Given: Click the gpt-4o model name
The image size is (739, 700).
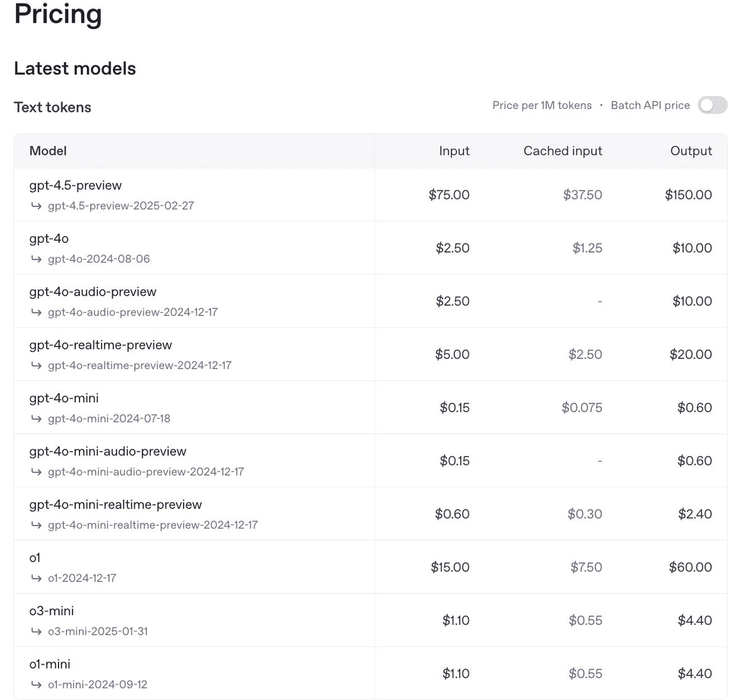Looking at the screenshot, I should (x=49, y=238).
